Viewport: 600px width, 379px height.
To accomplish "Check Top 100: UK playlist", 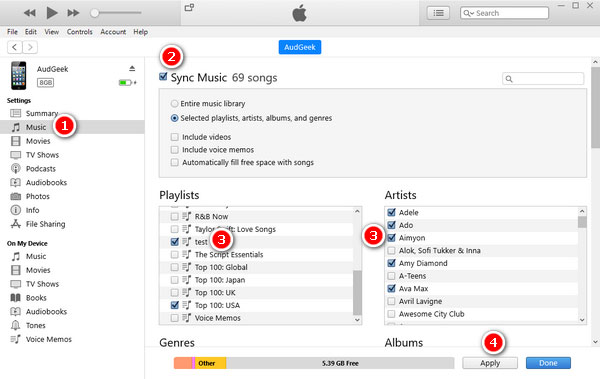I will [x=174, y=292].
